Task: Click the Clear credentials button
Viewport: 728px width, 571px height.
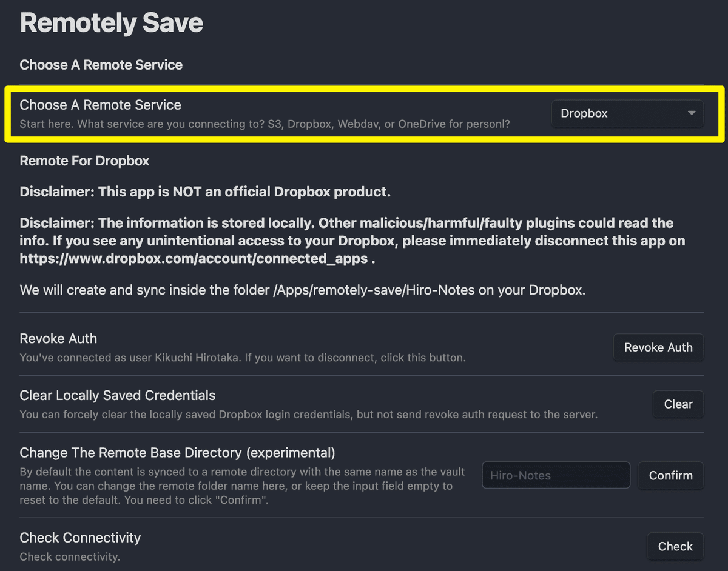Action: click(678, 404)
